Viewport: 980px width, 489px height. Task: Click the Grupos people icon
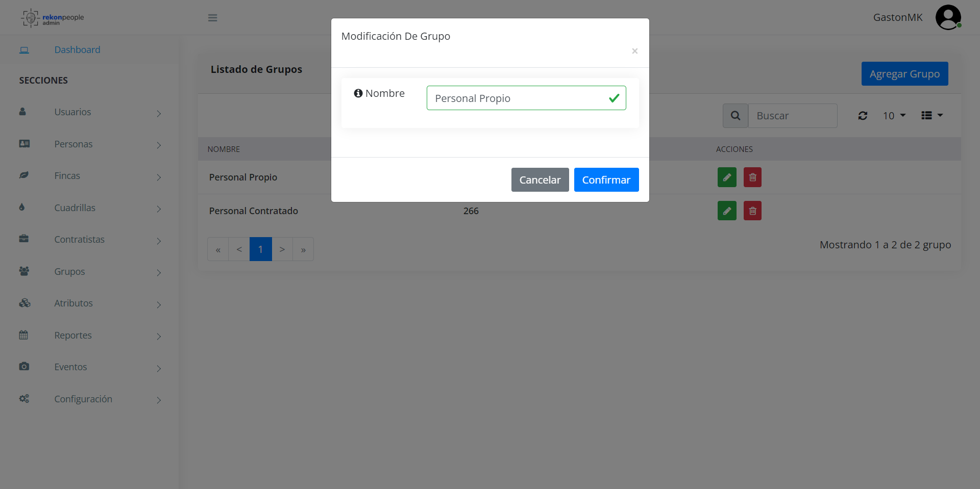[24, 271]
